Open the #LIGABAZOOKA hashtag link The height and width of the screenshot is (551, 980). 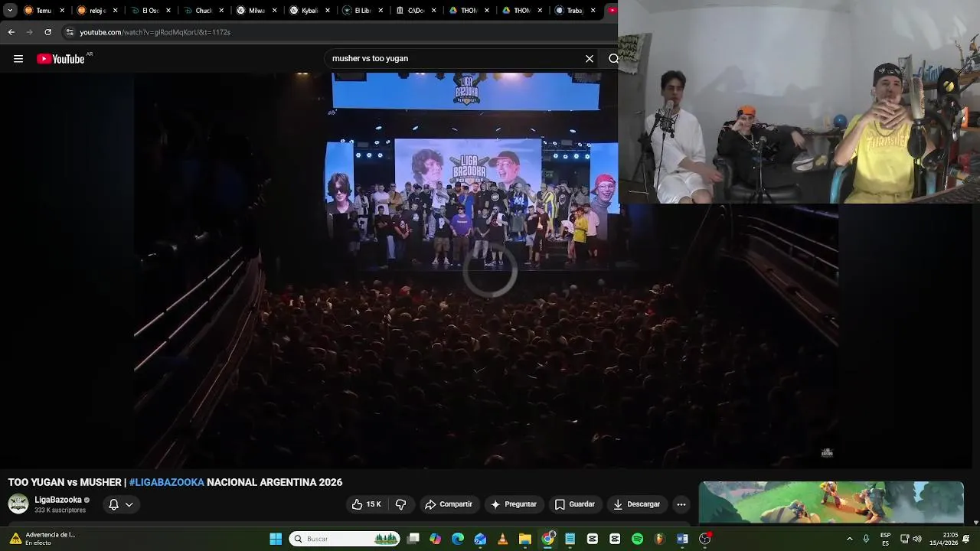[166, 482]
